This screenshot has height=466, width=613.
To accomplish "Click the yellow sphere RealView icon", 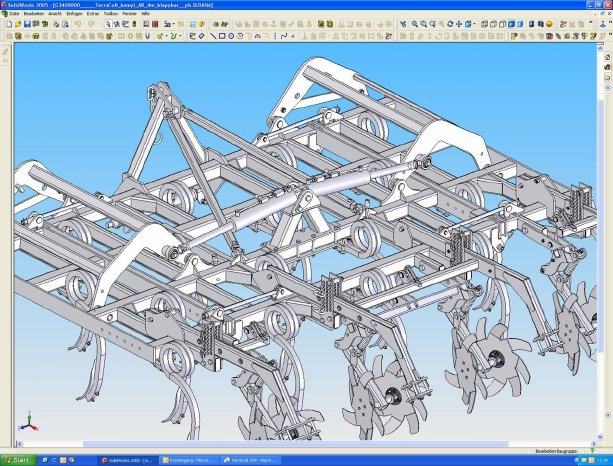I will [x=549, y=24].
